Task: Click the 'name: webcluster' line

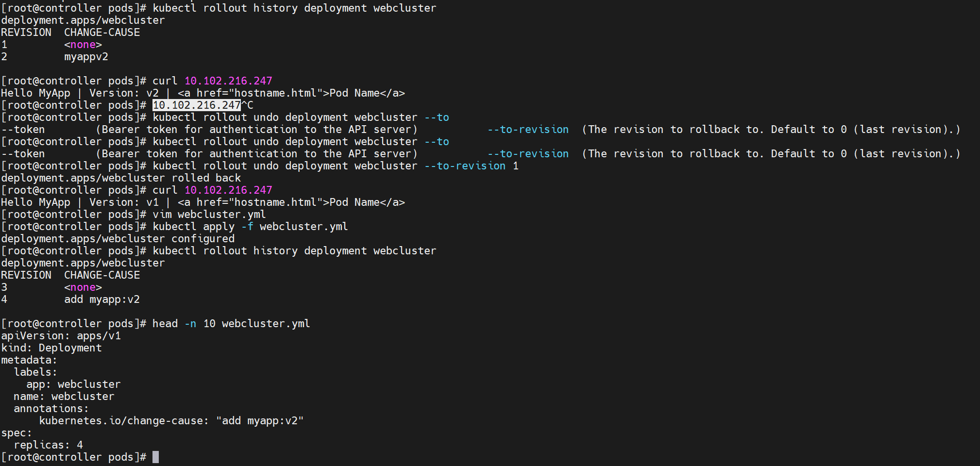Action: [x=64, y=397]
